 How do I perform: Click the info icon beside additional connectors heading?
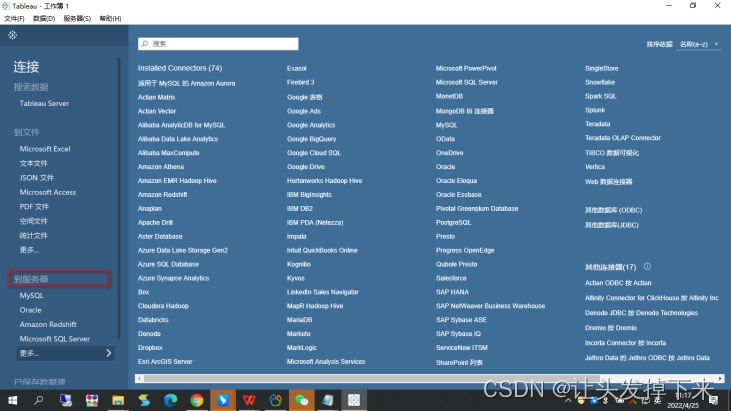point(647,267)
